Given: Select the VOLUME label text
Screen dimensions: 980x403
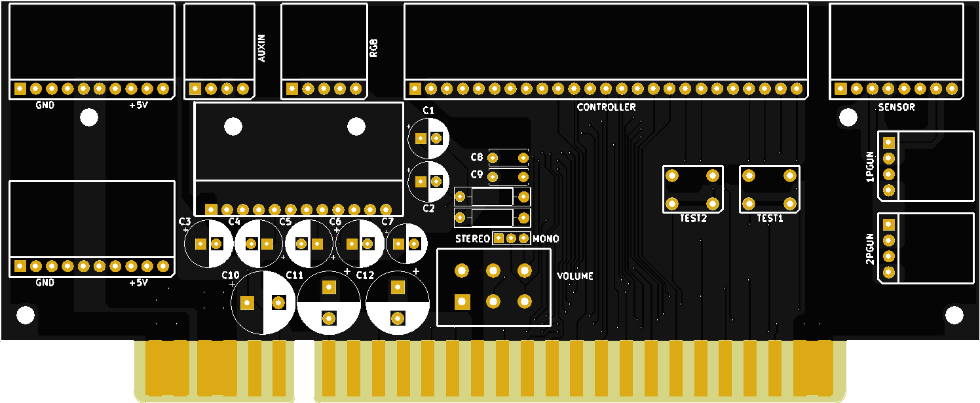Looking at the screenshot, I should pos(575,276).
